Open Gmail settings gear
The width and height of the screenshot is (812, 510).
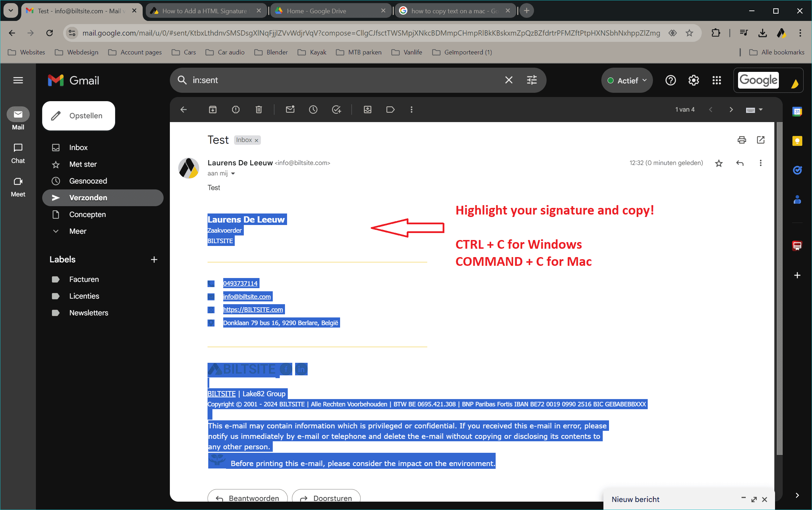pyautogui.click(x=694, y=80)
